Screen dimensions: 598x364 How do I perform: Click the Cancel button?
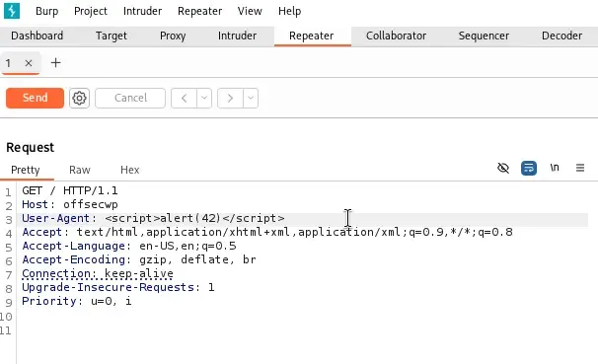tap(130, 99)
